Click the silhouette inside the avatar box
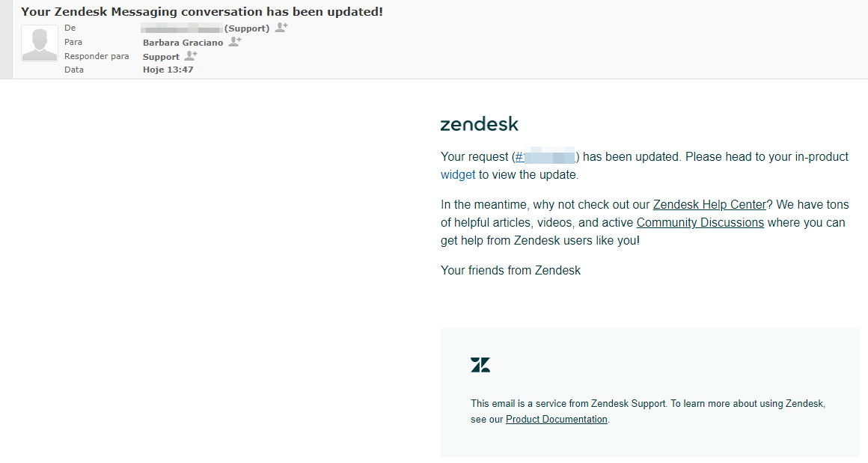Viewport: 868px width, 463px height. [39, 43]
